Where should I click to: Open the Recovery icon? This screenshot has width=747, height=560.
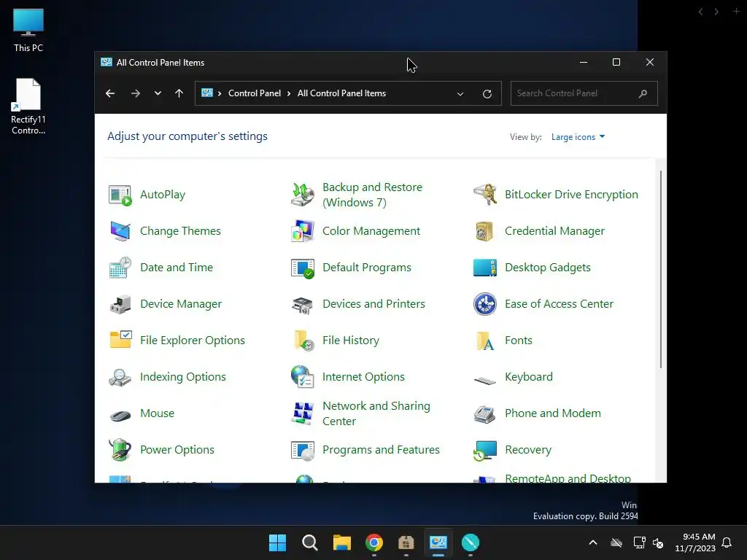pyautogui.click(x=485, y=449)
